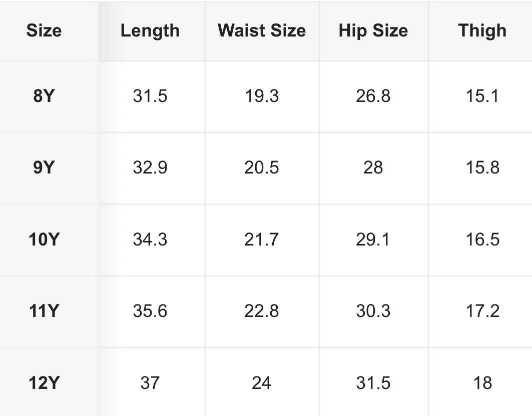Click the Size column header
Screen dimensions: 532x416
(x=44, y=30)
